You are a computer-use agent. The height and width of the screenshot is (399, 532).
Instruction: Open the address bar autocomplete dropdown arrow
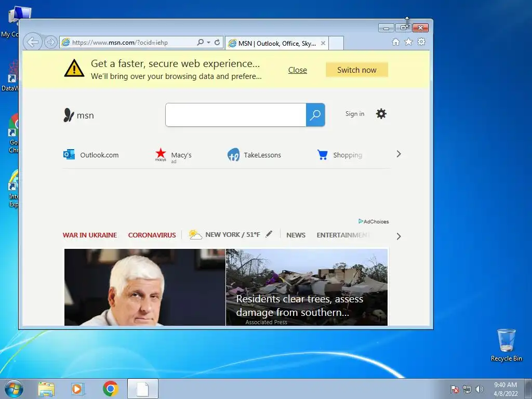click(x=209, y=43)
